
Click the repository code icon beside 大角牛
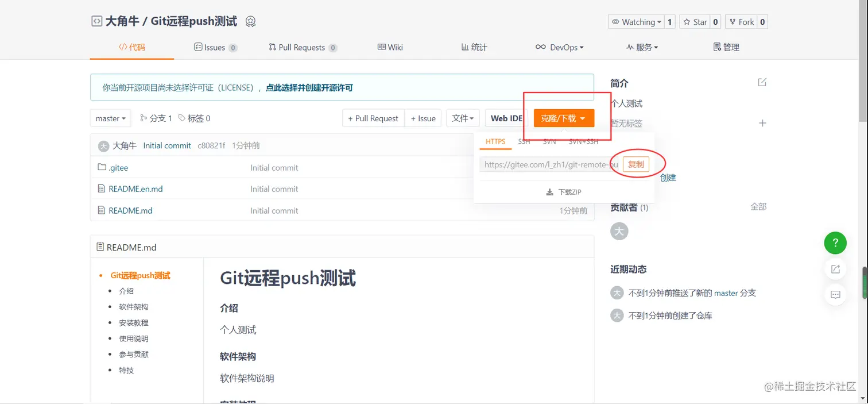coord(97,21)
